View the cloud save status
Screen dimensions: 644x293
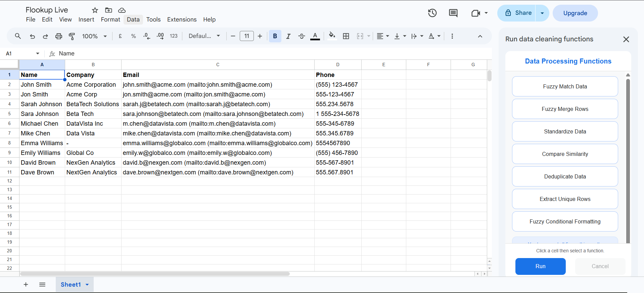(122, 10)
